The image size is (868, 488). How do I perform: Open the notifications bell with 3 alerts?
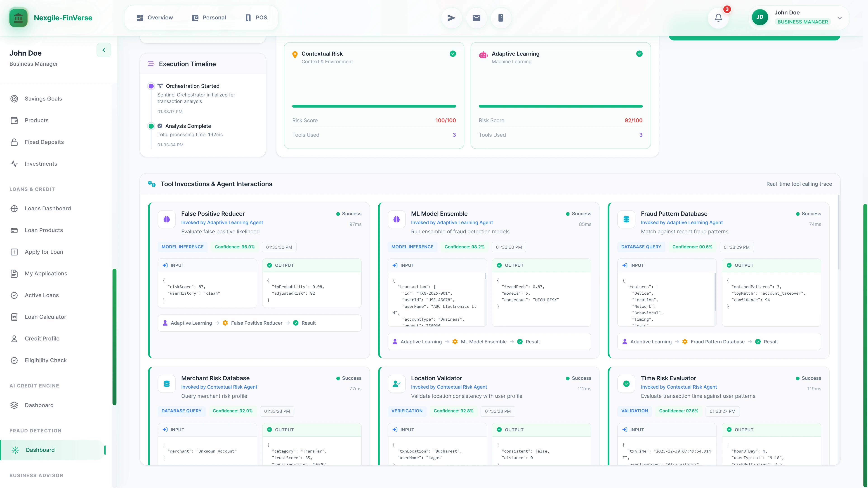pyautogui.click(x=718, y=18)
